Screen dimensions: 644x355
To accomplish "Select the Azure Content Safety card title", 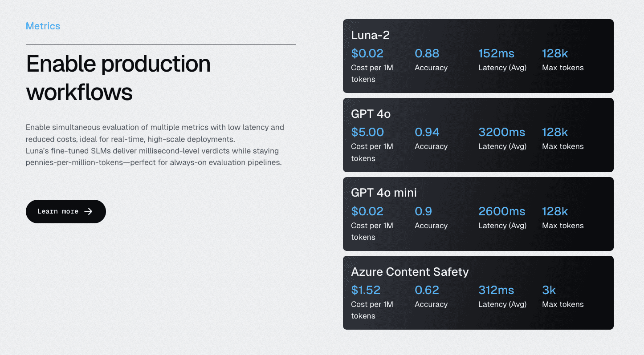I will click(410, 271).
